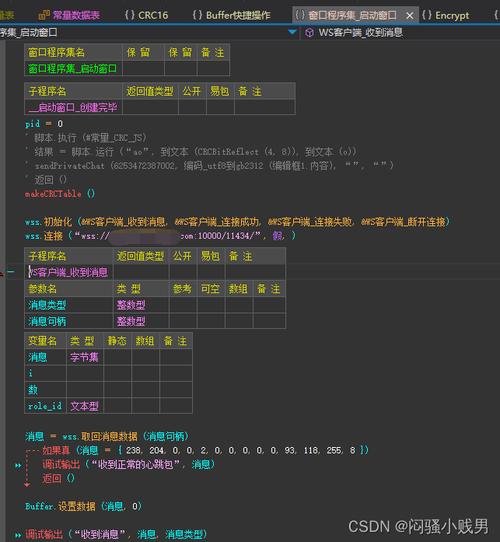Click the commented sendPrivateChat line
This screenshot has height=542, width=500.
pos(210,166)
